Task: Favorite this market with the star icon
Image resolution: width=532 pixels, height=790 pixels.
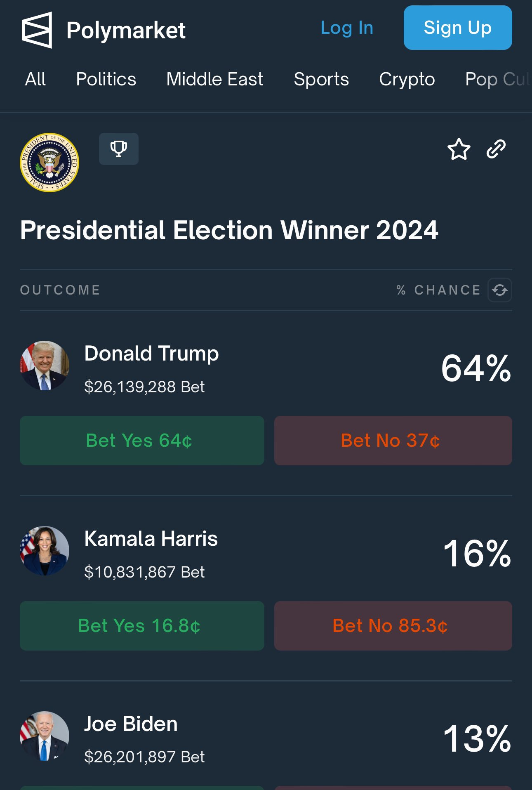Action: (x=459, y=149)
